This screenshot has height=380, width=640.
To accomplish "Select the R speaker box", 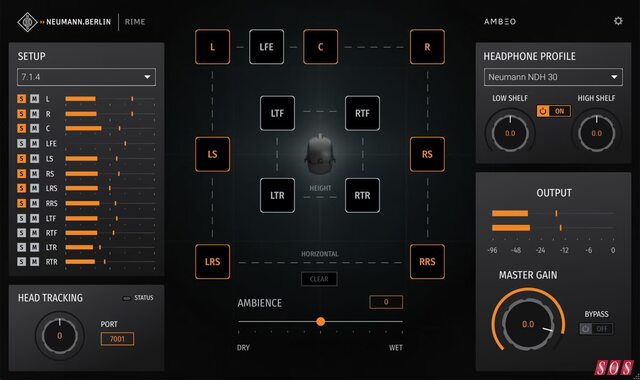I will [427, 47].
